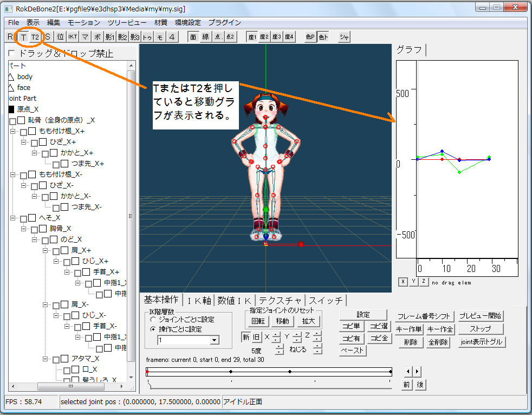The height and width of the screenshot is (415, 532).
Task: Click the キー作単 button
Action: pos(409,329)
